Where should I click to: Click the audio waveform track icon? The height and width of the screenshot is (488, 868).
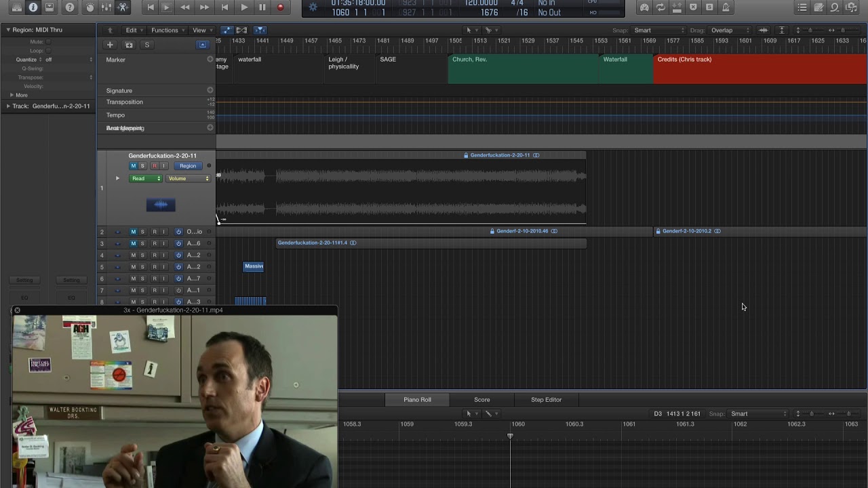click(x=161, y=205)
